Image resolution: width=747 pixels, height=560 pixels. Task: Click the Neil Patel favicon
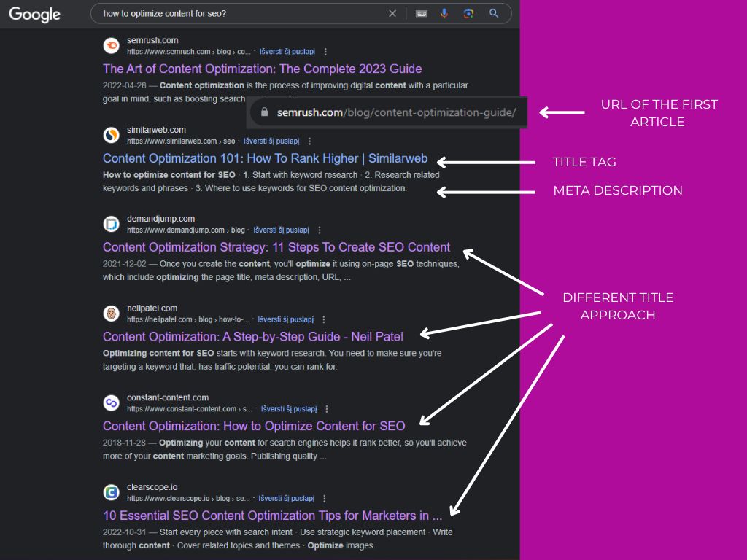[112, 314]
